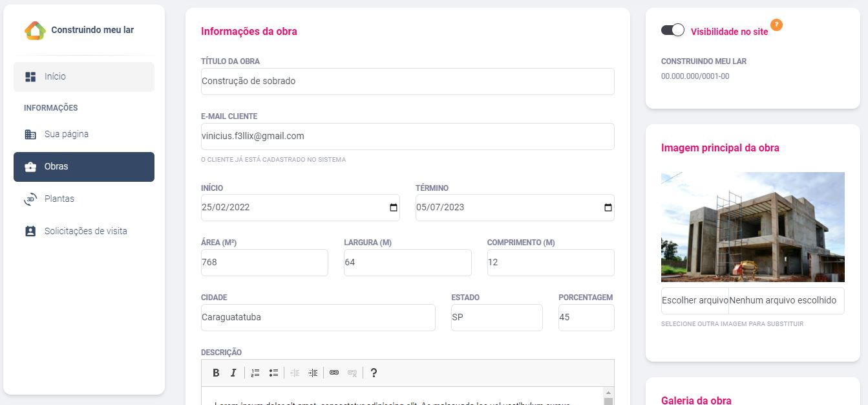868x405 pixels.
Task: Toggle italic in the description editor
Action: tap(233, 373)
